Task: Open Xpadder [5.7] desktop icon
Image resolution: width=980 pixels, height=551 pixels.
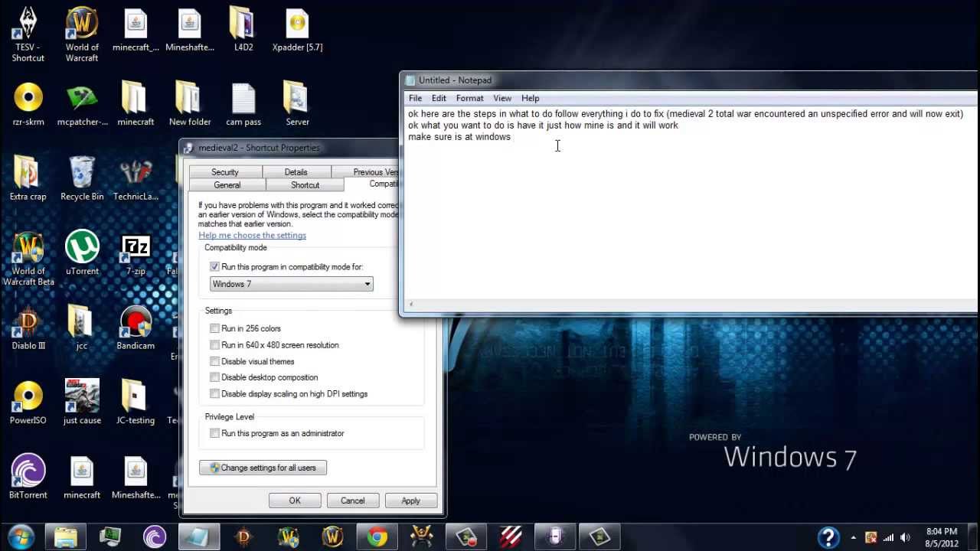Action: point(297,30)
